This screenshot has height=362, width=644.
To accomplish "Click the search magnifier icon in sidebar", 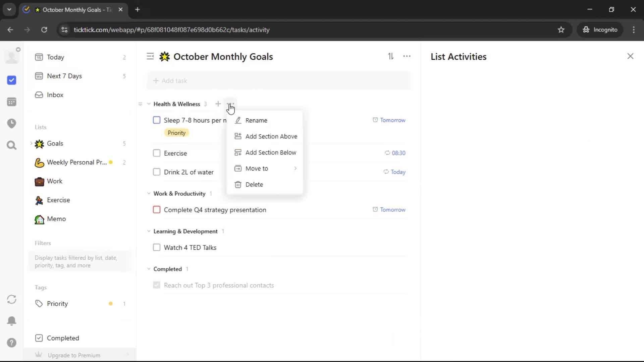I will (x=11, y=145).
